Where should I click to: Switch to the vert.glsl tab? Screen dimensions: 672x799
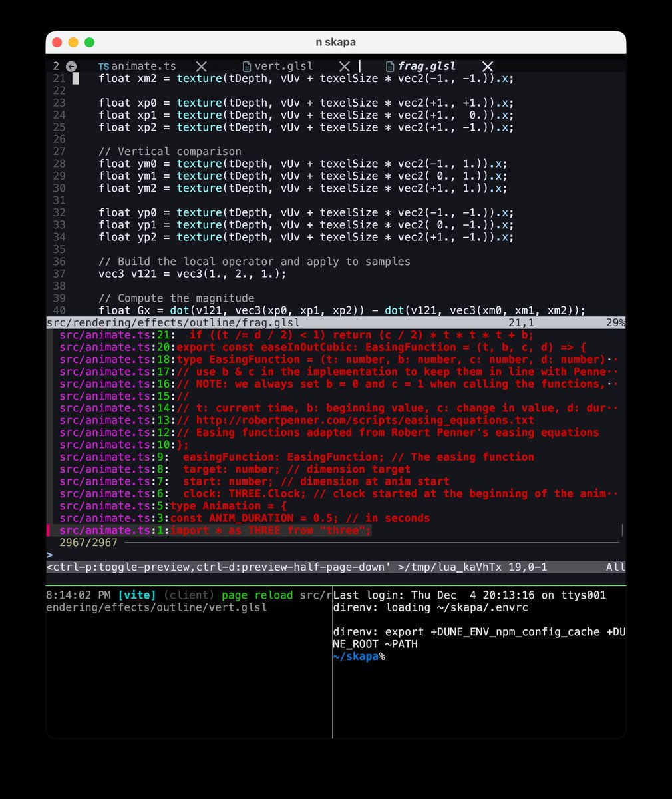(x=283, y=66)
